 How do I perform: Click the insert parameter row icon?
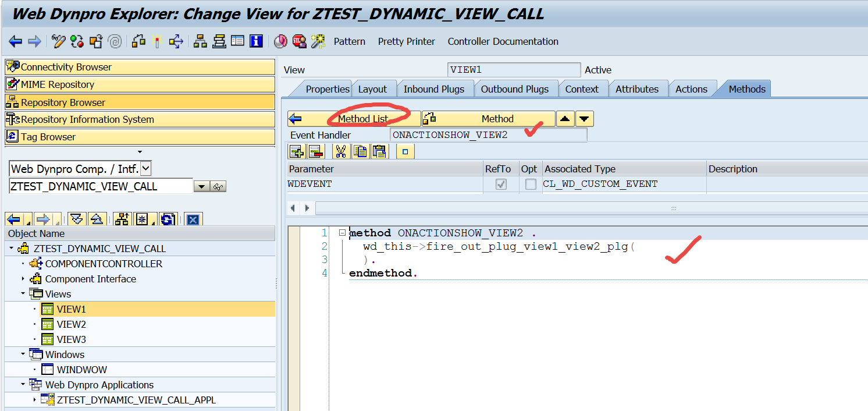297,152
